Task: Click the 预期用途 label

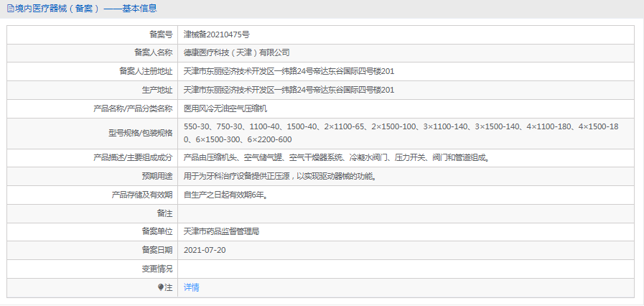Action: pyautogui.click(x=157, y=177)
